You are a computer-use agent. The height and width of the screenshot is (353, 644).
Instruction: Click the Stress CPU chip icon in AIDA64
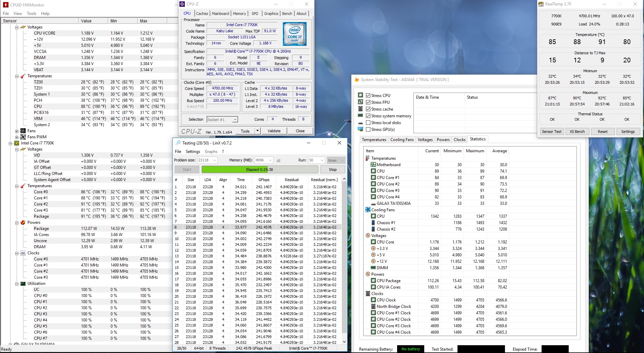click(x=360, y=95)
